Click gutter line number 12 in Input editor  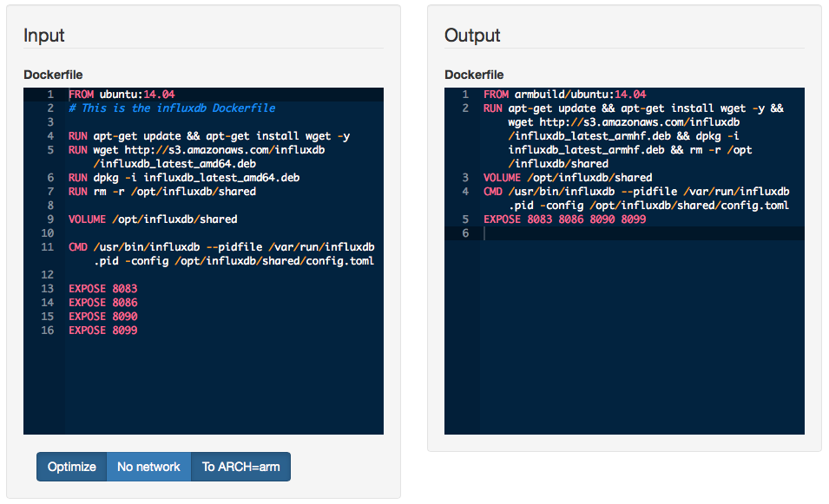(x=48, y=275)
